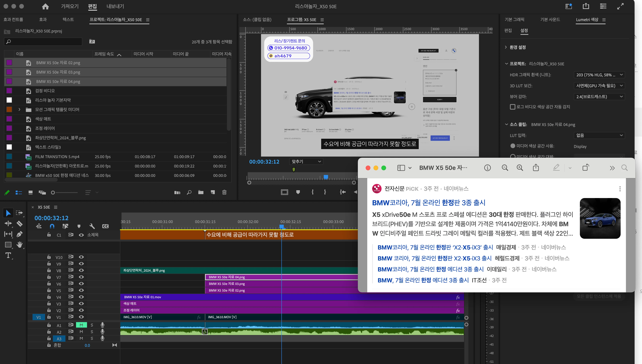The height and width of the screenshot is (364, 642).
Task: Expand the 모션 그래픽 템플릿 미디어 bin
Action: 19,110
